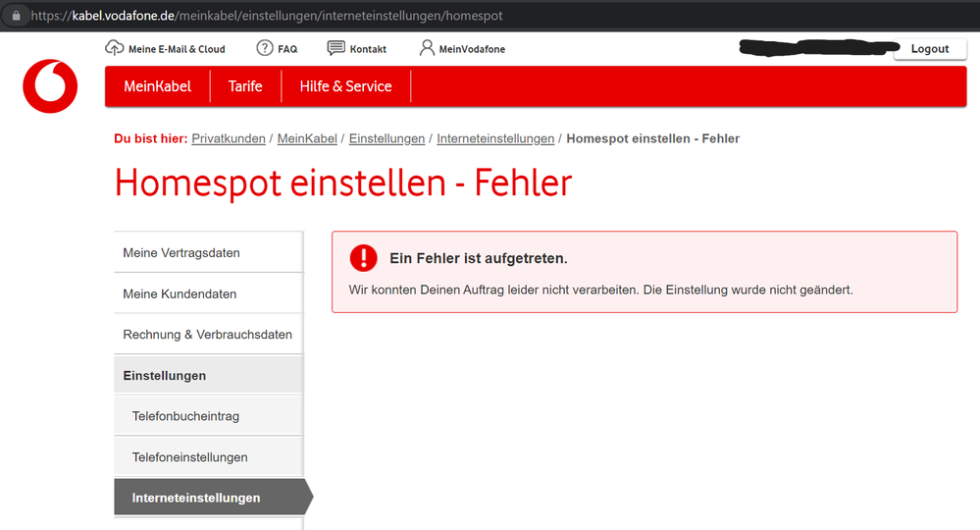Click the heading Homespot einstellen - Fehler

pyautogui.click(x=343, y=184)
